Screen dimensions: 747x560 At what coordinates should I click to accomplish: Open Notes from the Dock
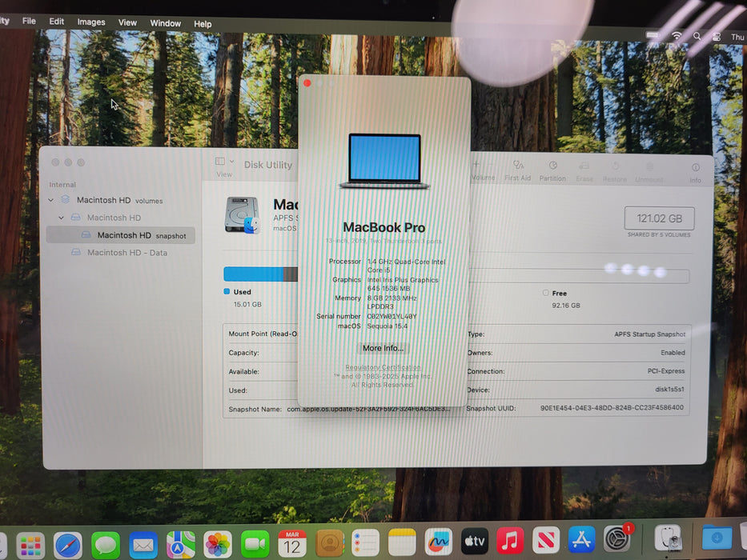pos(402,542)
